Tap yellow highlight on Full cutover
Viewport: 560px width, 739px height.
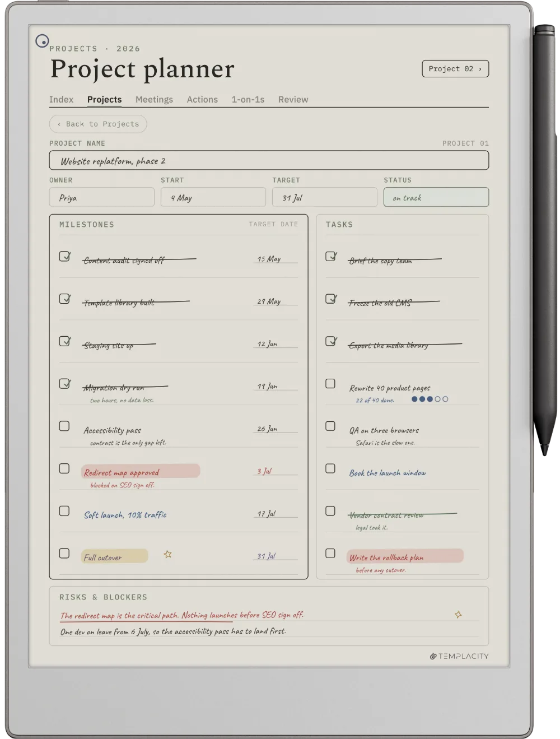(x=115, y=556)
